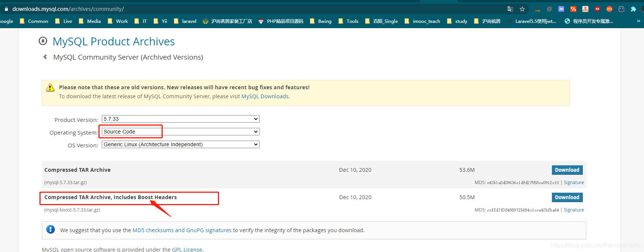Open the 程序员开发专属 bookmark
The image size is (644, 252).
click(589, 21)
